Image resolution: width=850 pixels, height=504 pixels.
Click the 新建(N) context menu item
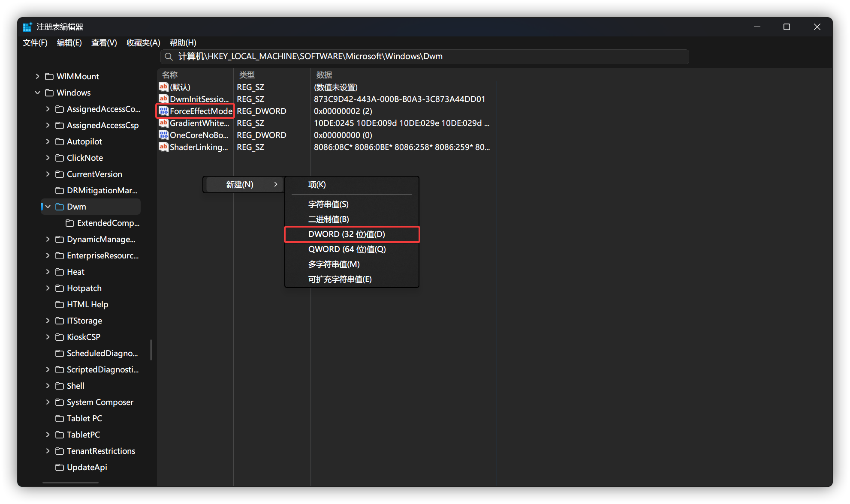pos(244,185)
